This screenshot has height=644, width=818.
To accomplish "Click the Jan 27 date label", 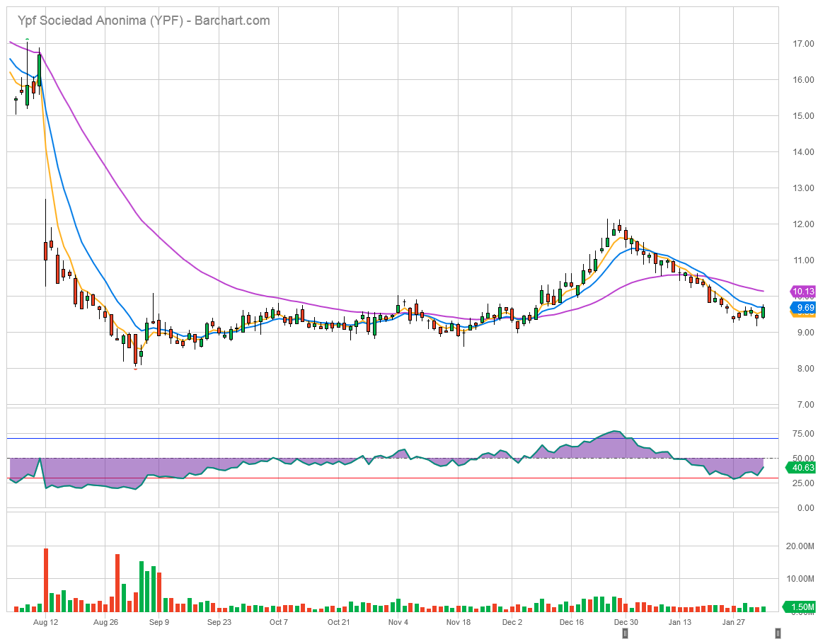I will pyautogui.click(x=734, y=622).
